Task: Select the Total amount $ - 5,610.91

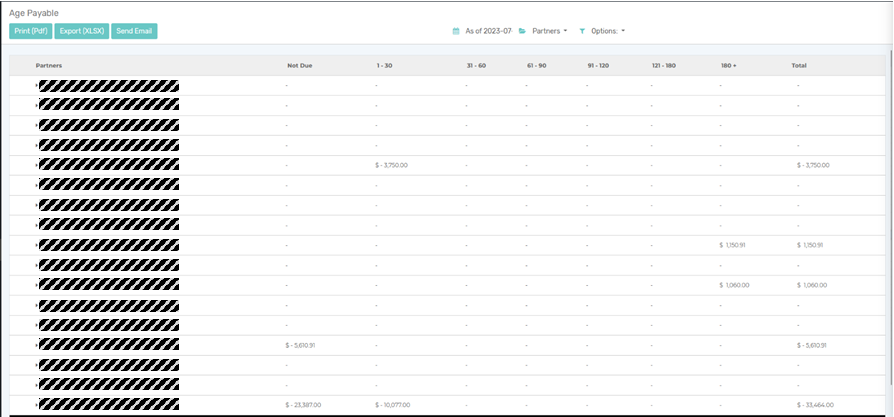Action: pos(812,345)
